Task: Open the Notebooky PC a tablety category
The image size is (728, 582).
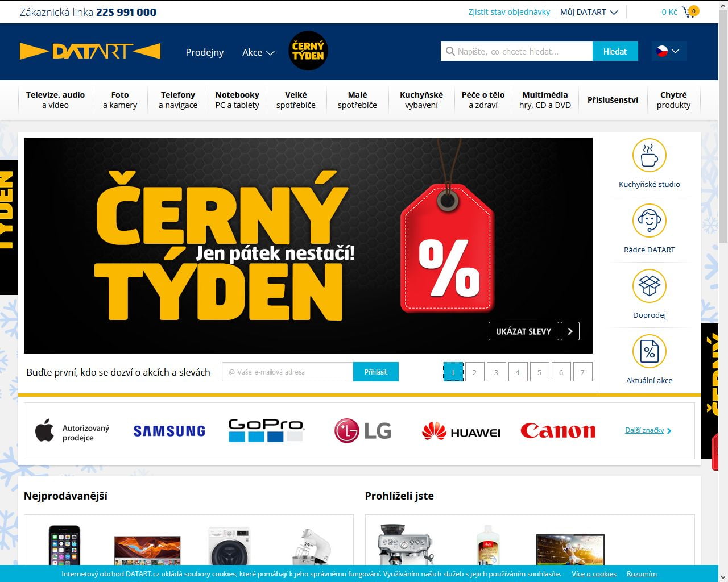Action: pos(237,100)
